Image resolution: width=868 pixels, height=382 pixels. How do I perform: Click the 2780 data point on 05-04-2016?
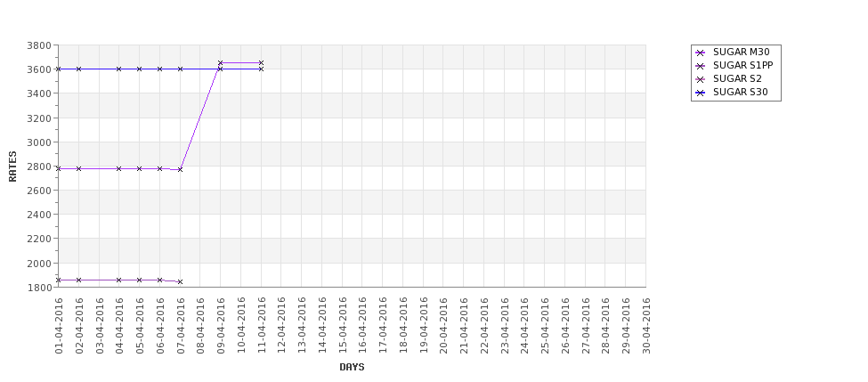pos(140,168)
